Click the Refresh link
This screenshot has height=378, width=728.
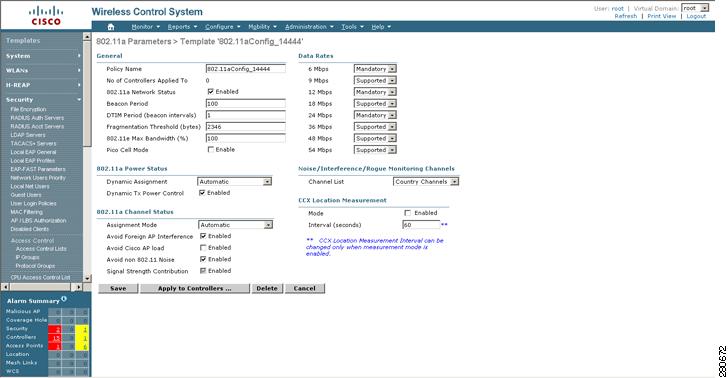(626, 16)
